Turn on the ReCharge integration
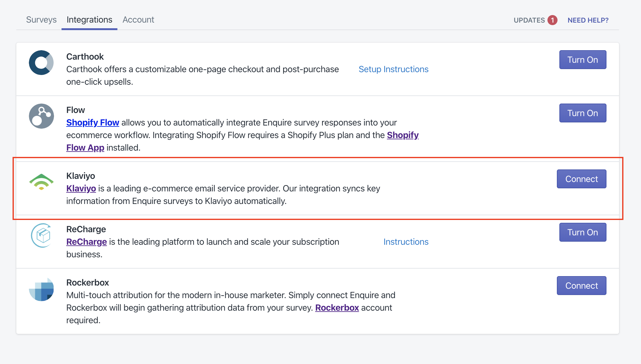 coord(582,232)
